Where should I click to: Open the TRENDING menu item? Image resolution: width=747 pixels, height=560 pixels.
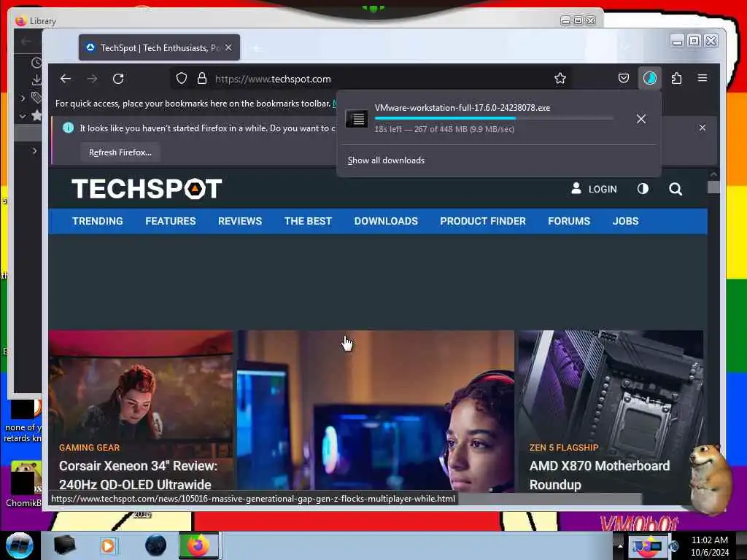(x=98, y=222)
